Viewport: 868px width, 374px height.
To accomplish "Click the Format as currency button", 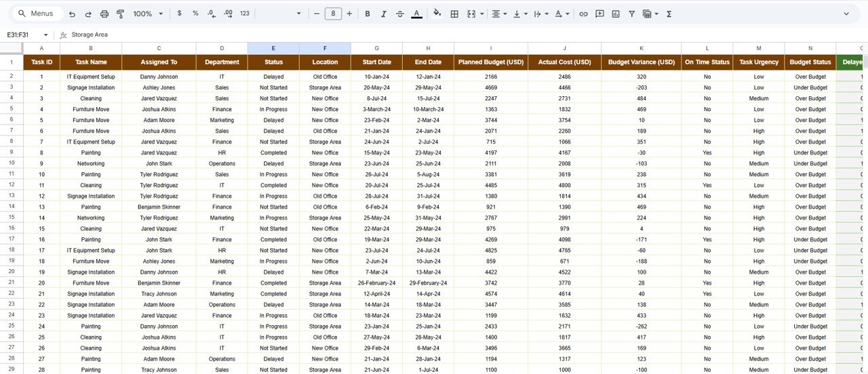I will 179,14.
